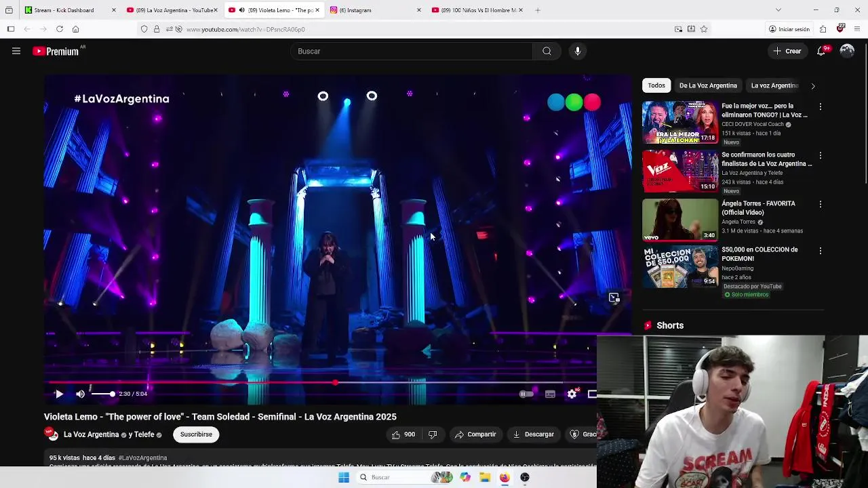Image resolution: width=868 pixels, height=488 pixels.
Task: Reload the page
Action: [60, 29]
